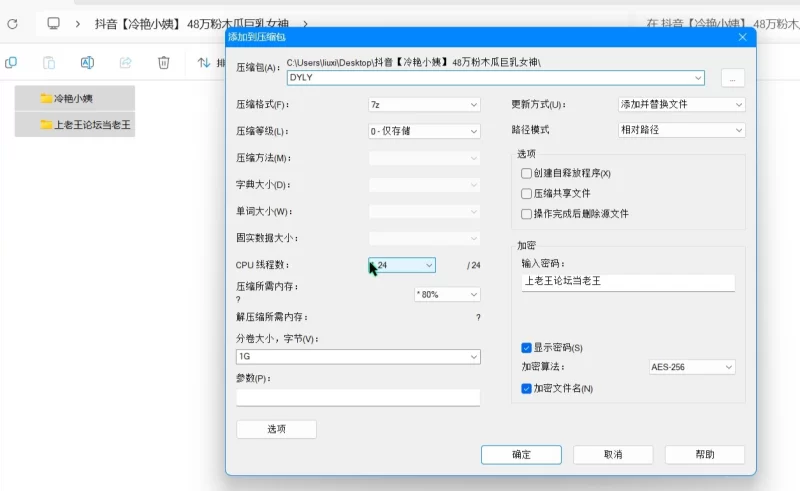This screenshot has width=800, height=491.
Task: Click the share icon in Explorer toolbar
Action: [x=126, y=63]
